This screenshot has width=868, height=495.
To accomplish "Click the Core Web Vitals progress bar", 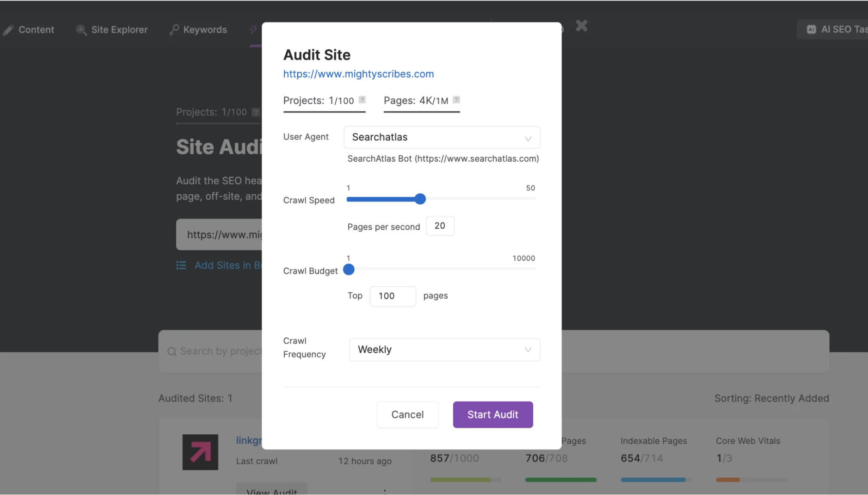I will (752, 480).
